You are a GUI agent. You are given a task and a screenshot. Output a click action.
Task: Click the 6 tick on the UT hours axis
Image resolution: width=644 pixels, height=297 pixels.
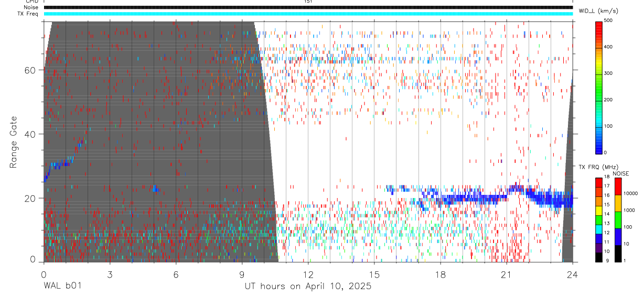(176, 273)
